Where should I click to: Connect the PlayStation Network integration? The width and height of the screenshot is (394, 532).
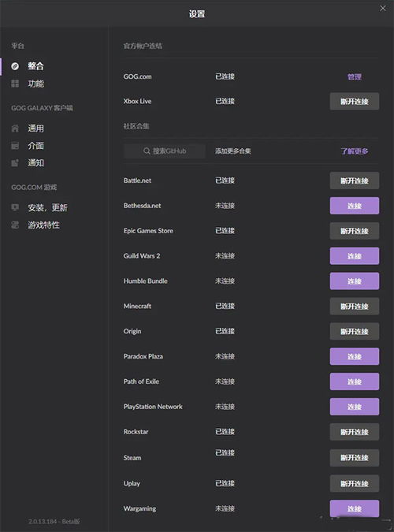pos(355,407)
